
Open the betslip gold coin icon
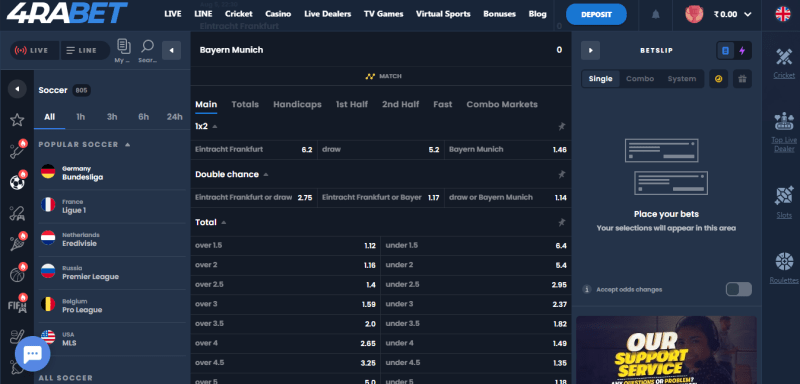(718, 79)
